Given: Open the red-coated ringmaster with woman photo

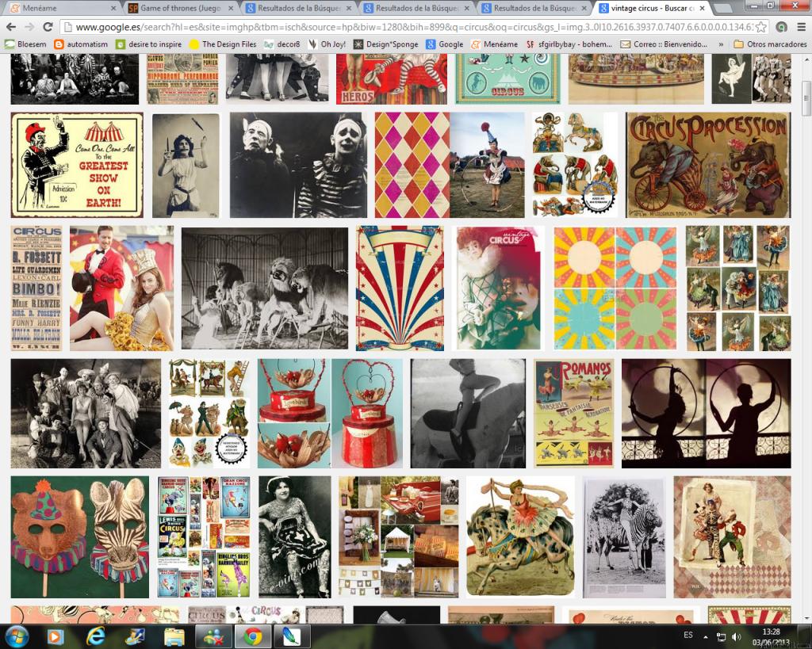Looking at the screenshot, I should click(121, 288).
